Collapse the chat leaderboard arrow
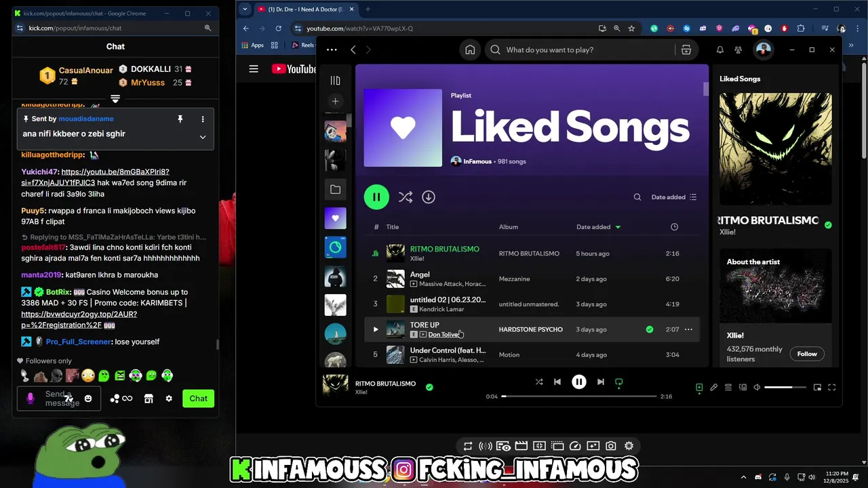 point(115,99)
